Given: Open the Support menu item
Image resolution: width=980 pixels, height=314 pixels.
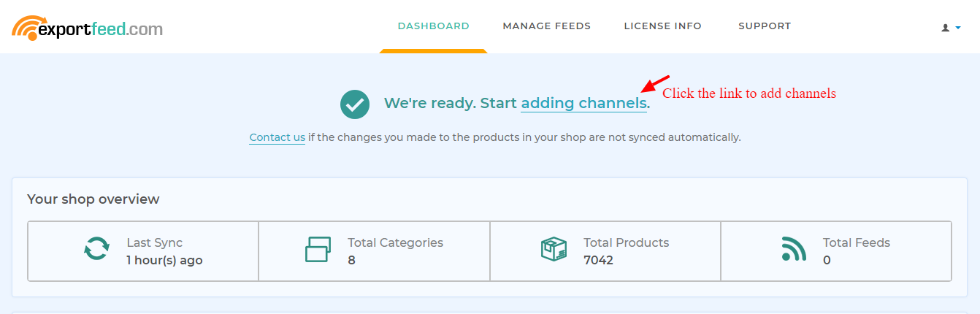Looking at the screenshot, I should (x=765, y=26).
